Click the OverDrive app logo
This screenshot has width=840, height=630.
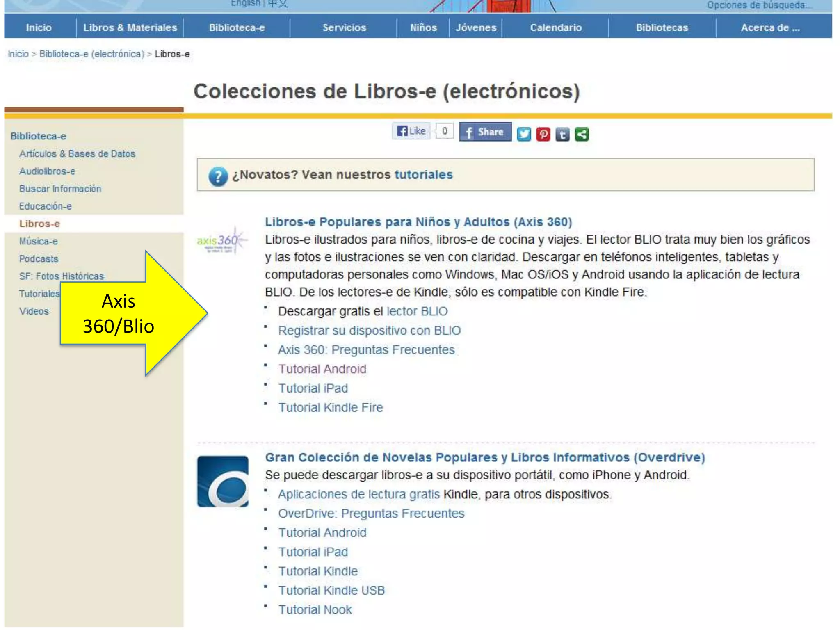[223, 482]
